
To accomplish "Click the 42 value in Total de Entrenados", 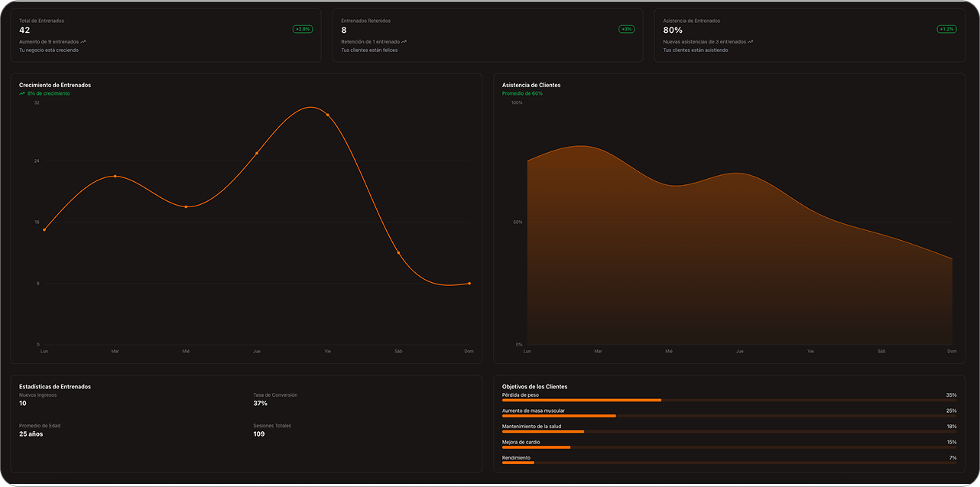I will pyautogui.click(x=24, y=30).
